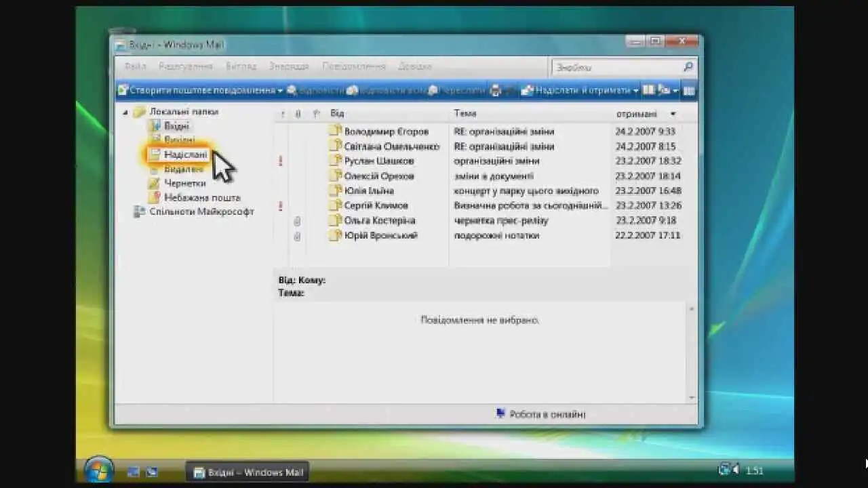Click the paperclip icon on Ольга Костеріна's message
The width and height of the screenshot is (868, 488).
click(297, 221)
